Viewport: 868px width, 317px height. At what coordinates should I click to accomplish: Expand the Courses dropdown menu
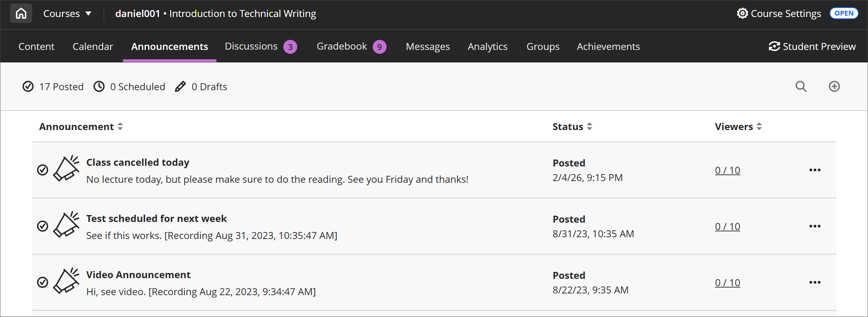pyautogui.click(x=68, y=13)
